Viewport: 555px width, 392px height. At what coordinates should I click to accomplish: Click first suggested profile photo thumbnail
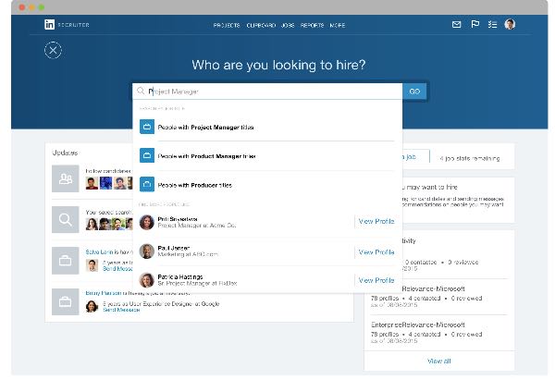pyautogui.click(x=146, y=222)
